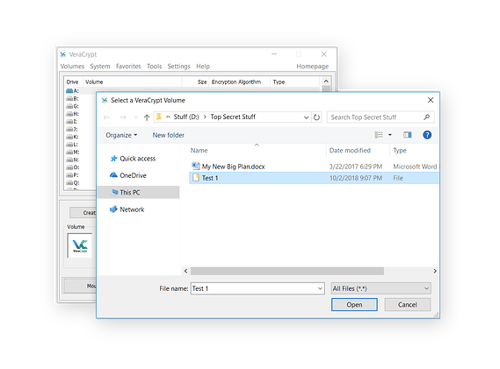Click the horizontal scrollbar in the file list
This screenshot has height=369, width=500.
tap(287, 271)
